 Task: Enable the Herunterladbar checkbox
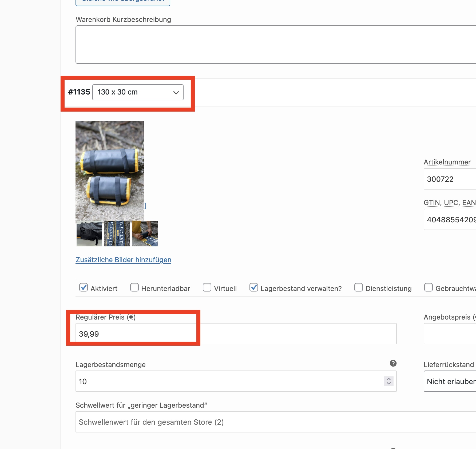point(134,287)
